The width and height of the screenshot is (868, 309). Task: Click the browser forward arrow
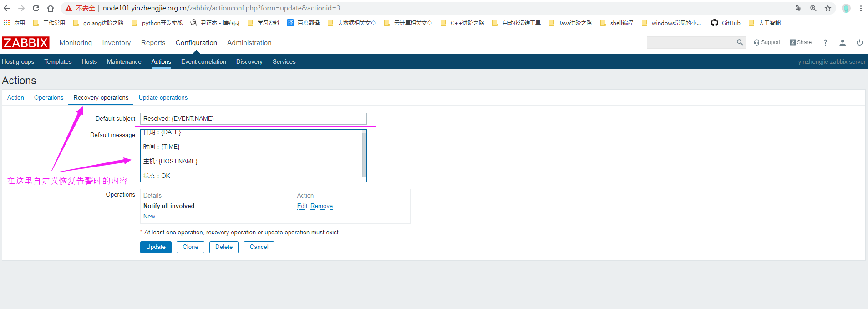(x=21, y=8)
